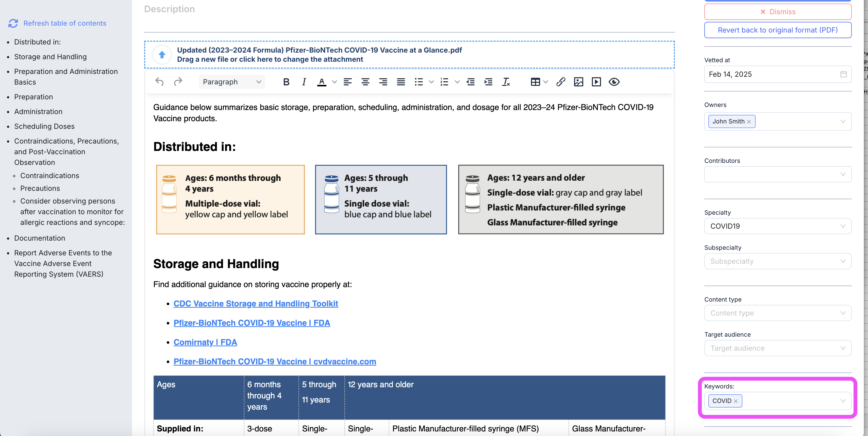Click the blue Ages 5 through 11 years card
This screenshot has width=868, height=436.
click(x=381, y=200)
